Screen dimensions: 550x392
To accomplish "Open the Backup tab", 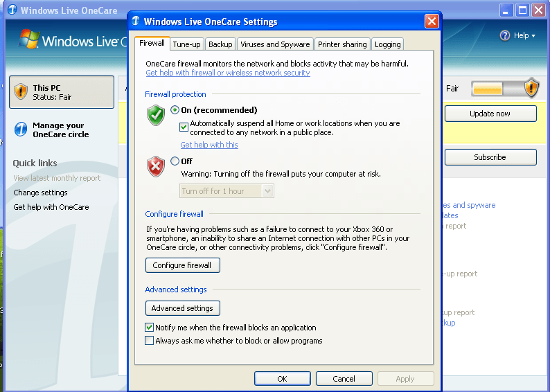I will (x=220, y=44).
